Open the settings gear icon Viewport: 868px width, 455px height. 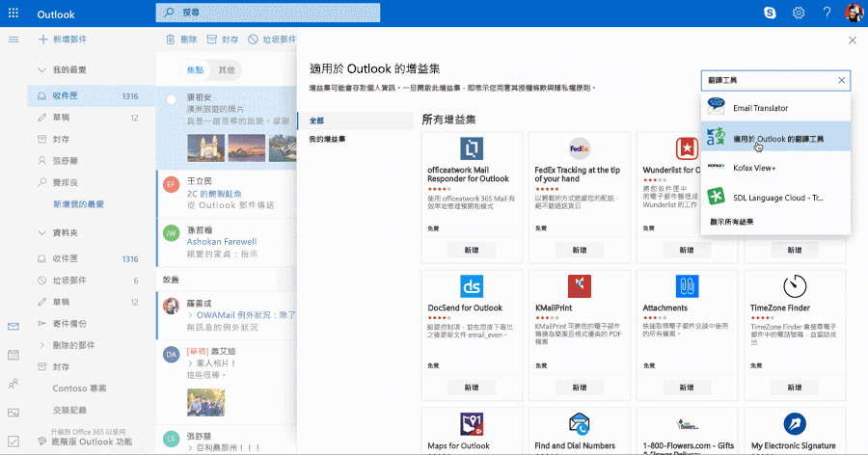(x=799, y=13)
